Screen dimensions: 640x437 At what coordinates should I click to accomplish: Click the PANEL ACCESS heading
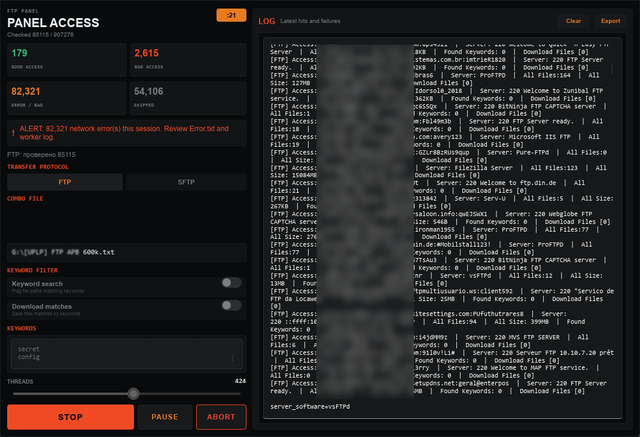[53, 23]
